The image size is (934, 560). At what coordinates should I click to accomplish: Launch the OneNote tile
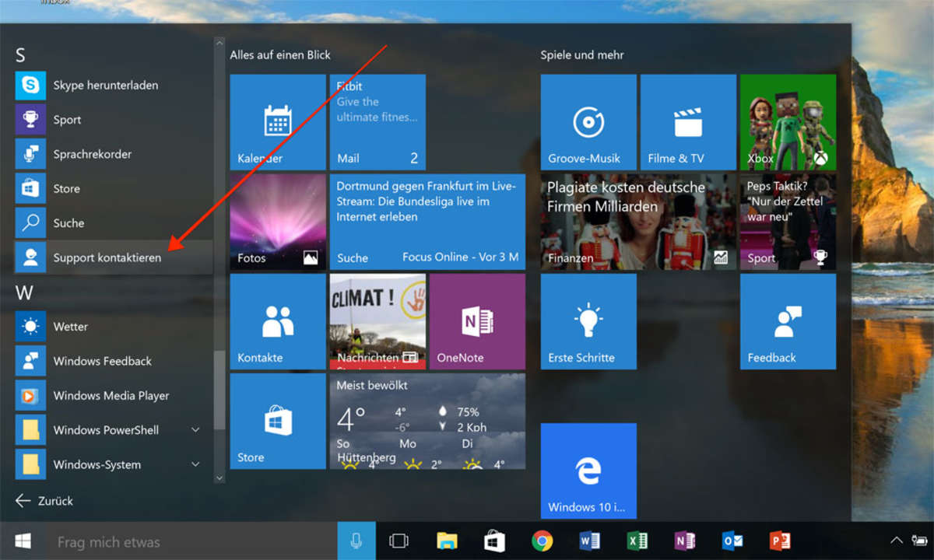point(477,321)
